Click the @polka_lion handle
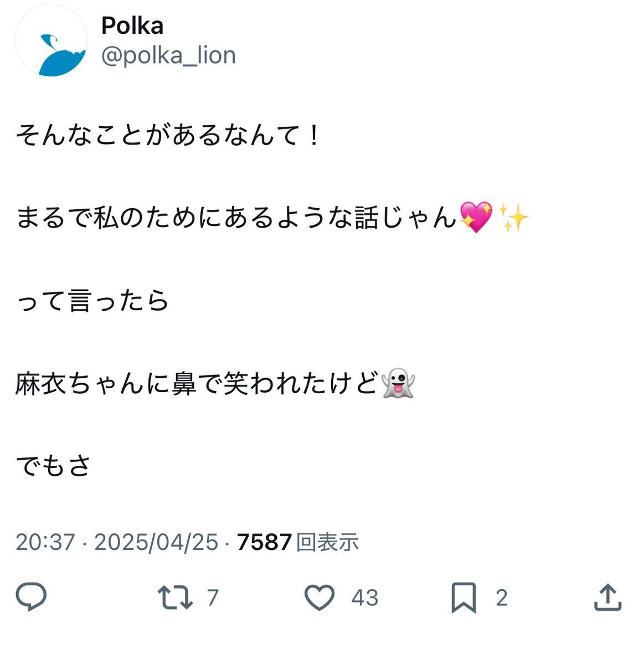The height and width of the screenshot is (664, 644). coord(168,55)
